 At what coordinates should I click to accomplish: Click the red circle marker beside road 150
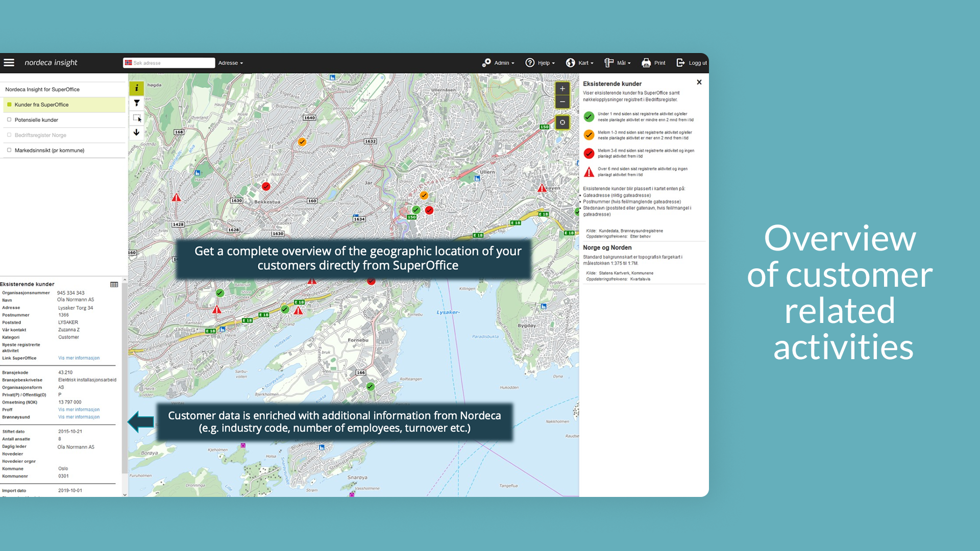429,210
